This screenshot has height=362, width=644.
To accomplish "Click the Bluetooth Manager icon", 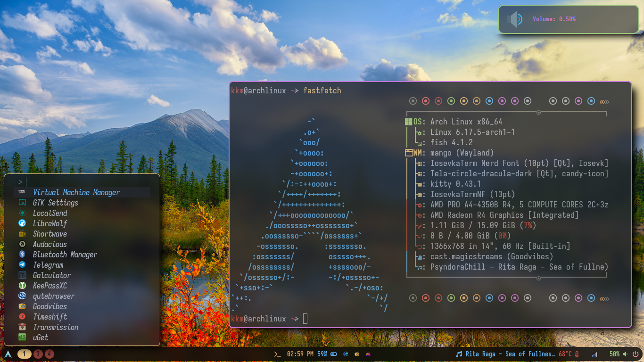I will (x=22, y=255).
